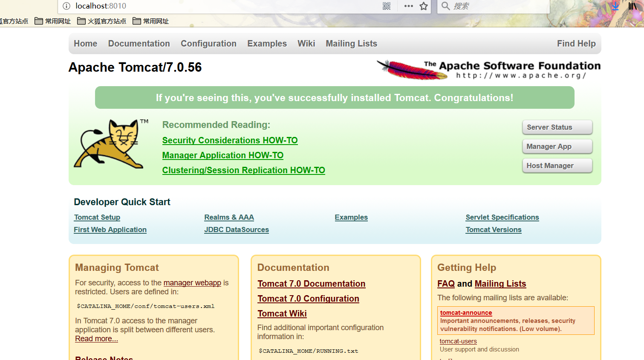Image resolution: width=644 pixels, height=360 pixels.
Task: Click the site information icon before localhost
Action: [x=66, y=6]
